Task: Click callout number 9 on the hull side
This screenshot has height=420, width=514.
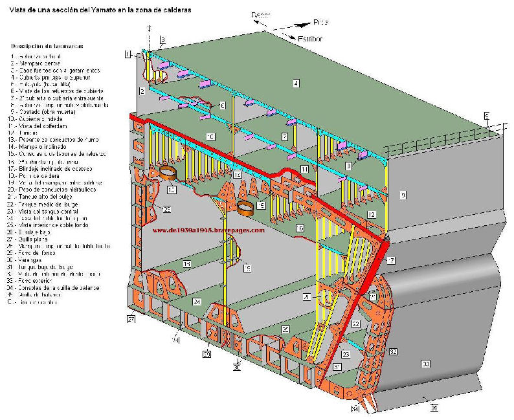Action: point(403,194)
